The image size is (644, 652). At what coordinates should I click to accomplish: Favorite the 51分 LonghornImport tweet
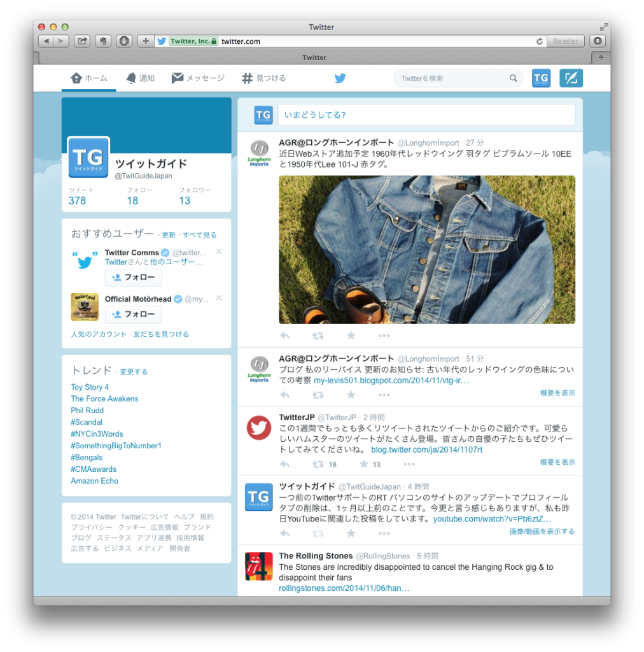tap(351, 395)
